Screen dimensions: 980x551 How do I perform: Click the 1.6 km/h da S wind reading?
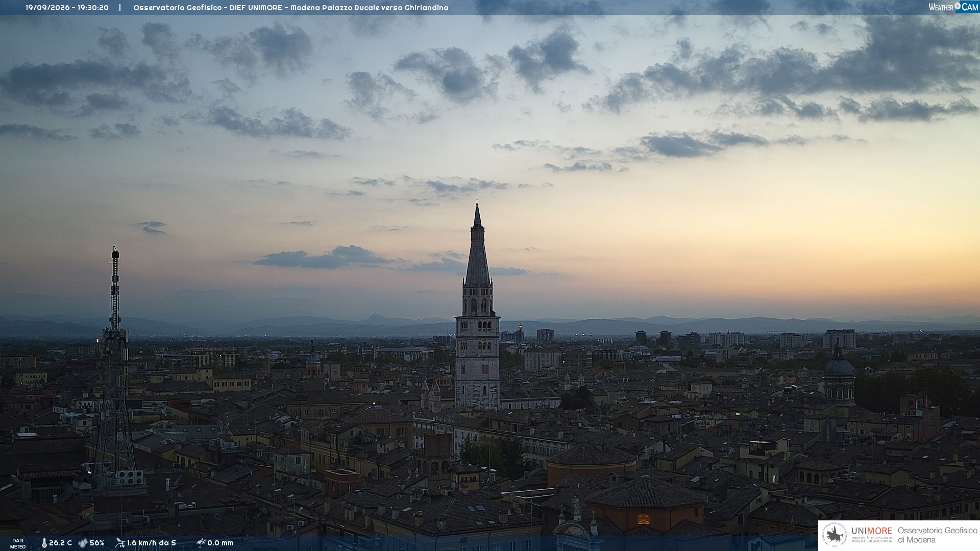pyautogui.click(x=152, y=543)
